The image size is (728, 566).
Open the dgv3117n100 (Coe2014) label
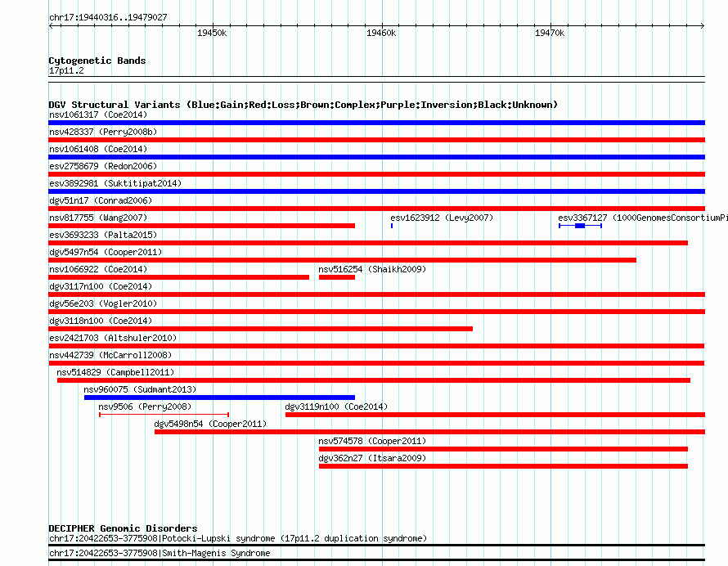(101, 286)
